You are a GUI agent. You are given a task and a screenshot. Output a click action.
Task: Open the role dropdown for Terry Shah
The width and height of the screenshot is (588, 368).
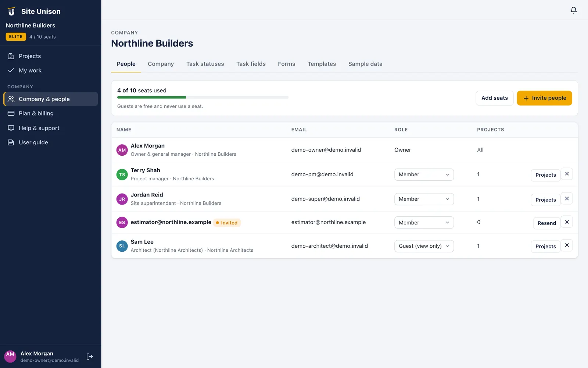tap(424, 174)
